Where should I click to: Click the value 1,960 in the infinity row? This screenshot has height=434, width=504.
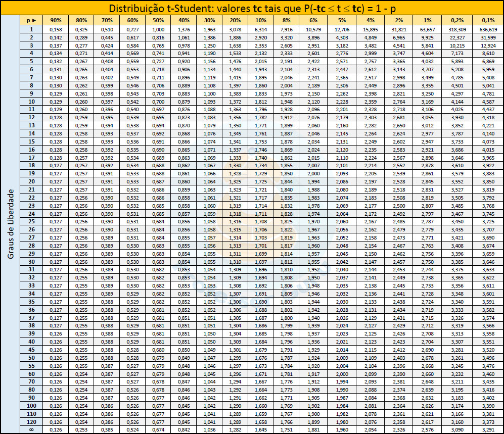[x=342, y=428]
